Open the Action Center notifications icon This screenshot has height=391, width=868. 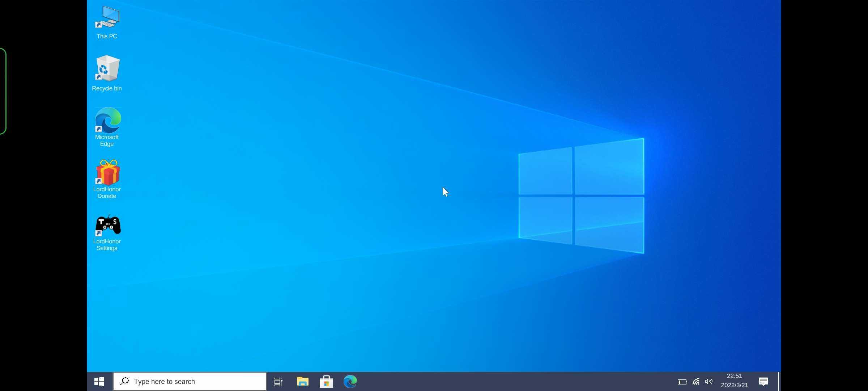pos(763,381)
